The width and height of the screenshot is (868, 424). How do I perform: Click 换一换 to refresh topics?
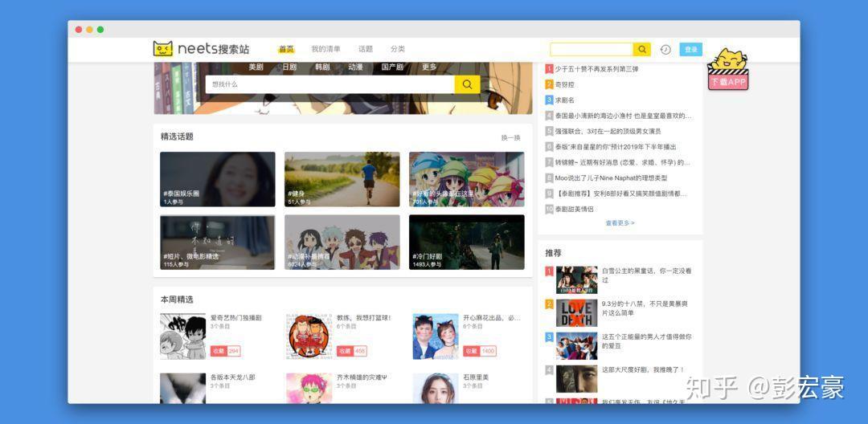pyautogui.click(x=511, y=137)
